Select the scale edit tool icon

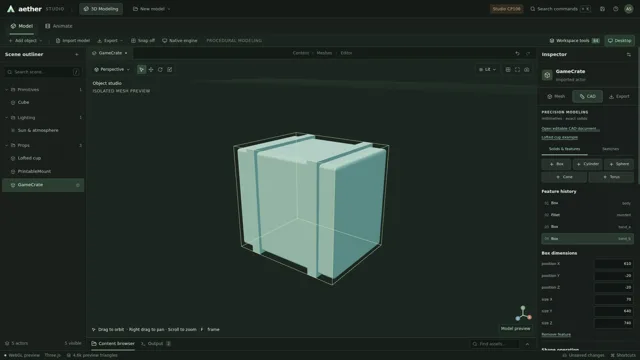pyautogui.click(x=170, y=69)
